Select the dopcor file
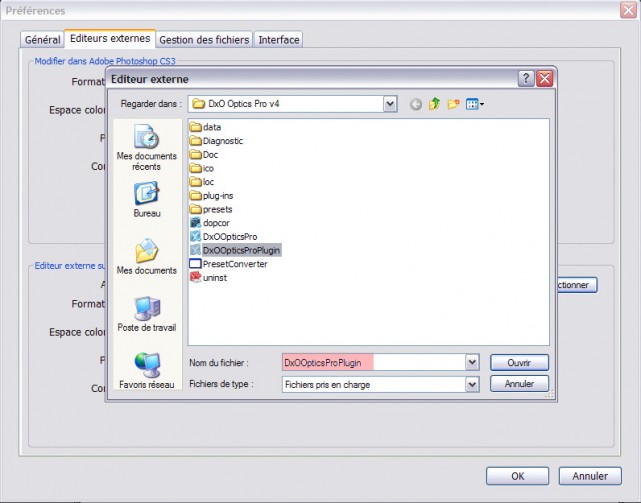Image resolution: width=641 pixels, height=503 pixels. click(x=210, y=223)
